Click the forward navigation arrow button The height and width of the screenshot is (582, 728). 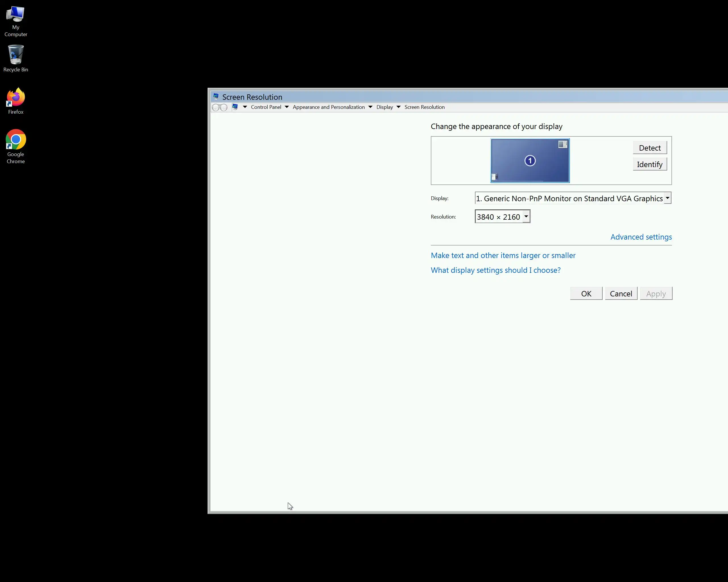(224, 107)
